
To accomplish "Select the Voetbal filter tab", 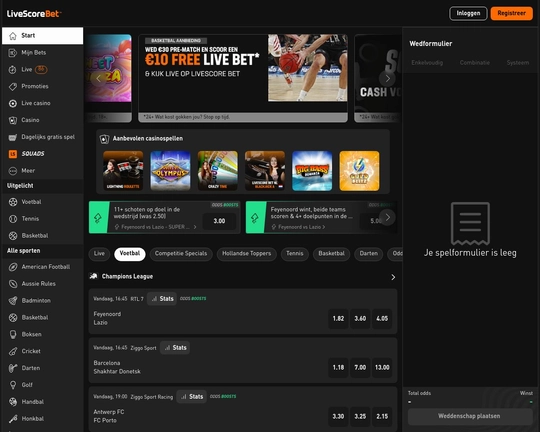I will click(130, 254).
